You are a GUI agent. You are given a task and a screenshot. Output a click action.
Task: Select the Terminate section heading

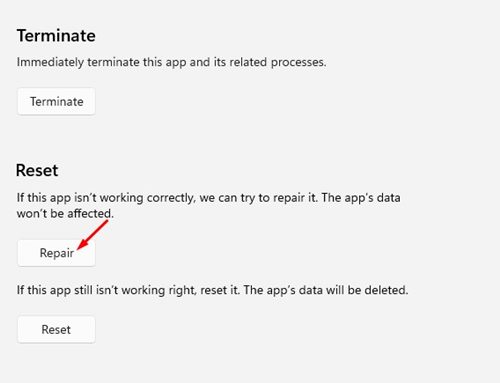[56, 36]
